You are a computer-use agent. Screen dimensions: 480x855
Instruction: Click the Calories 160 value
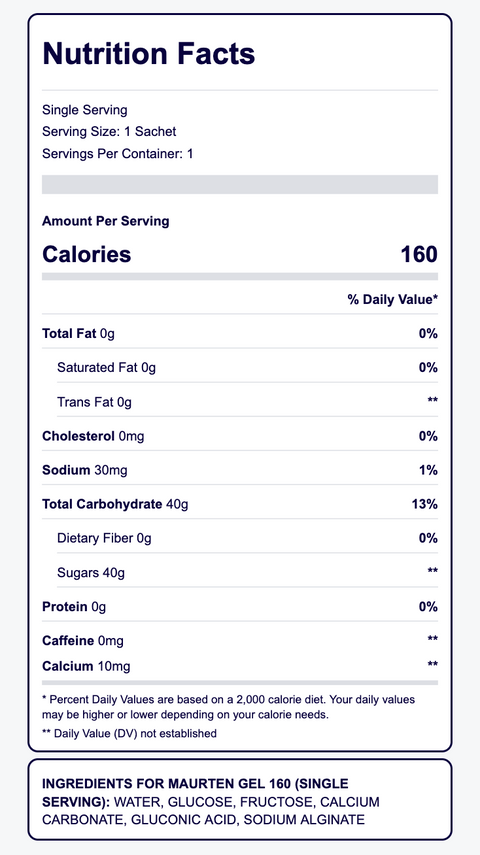pos(419,255)
